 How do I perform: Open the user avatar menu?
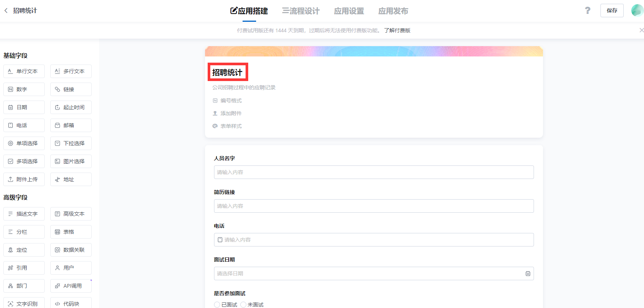[x=637, y=11]
